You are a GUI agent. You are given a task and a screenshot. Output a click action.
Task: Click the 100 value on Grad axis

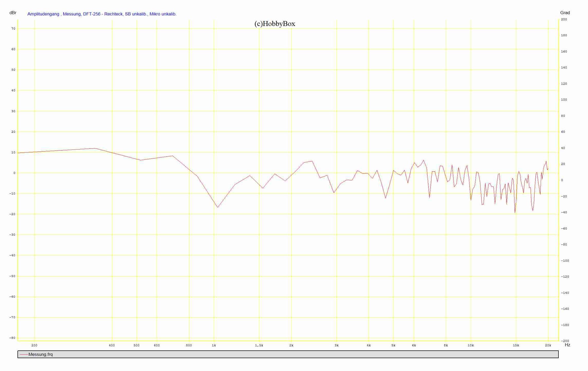coord(564,100)
